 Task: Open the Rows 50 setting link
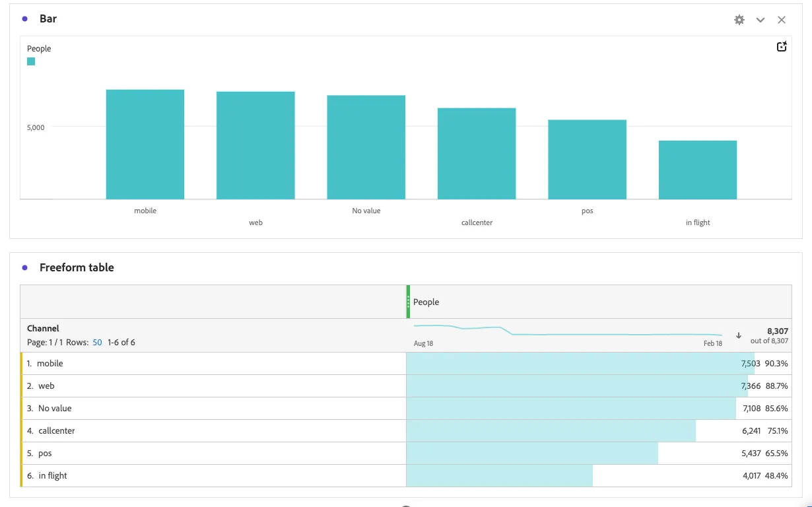point(97,343)
